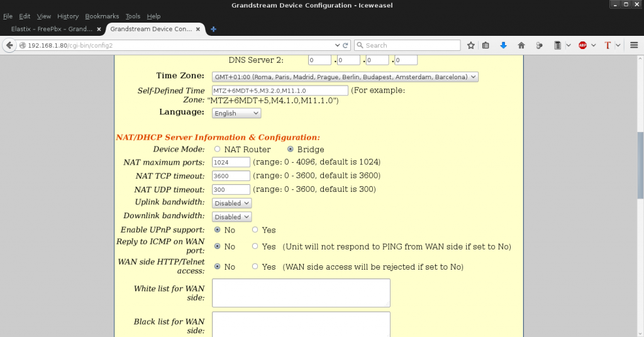The image size is (644, 337).
Task: Reload the page using the refresh icon
Action: [345, 45]
